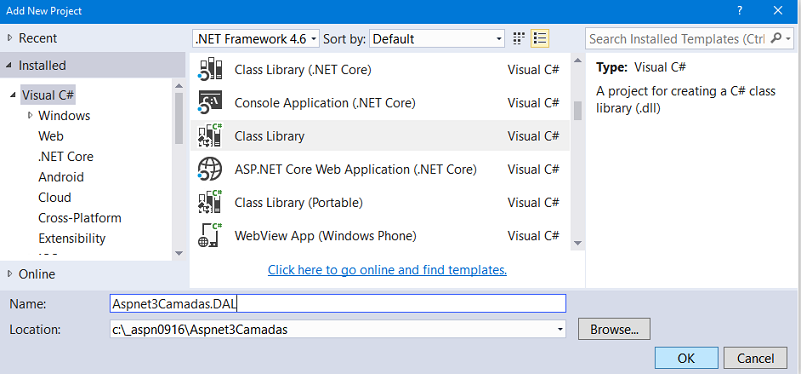Select the Extensibility category

coord(72,238)
